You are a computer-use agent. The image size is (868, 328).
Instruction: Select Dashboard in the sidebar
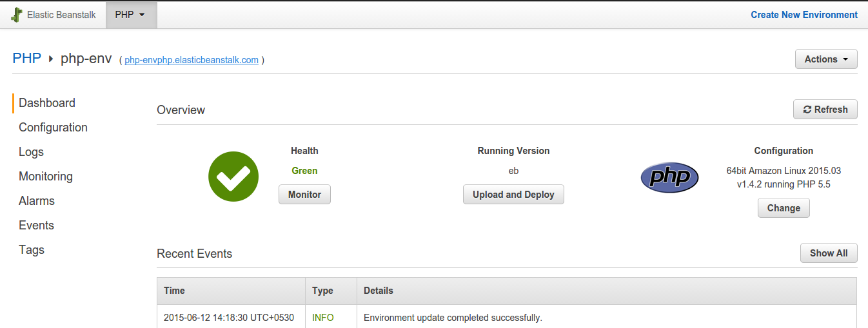point(47,103)
